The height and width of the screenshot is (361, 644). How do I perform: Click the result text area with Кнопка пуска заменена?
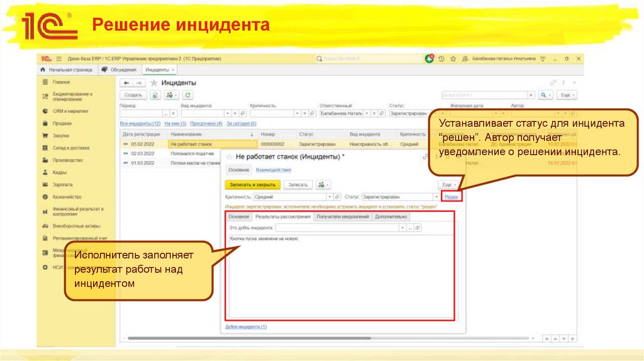[x=341, y=276]
